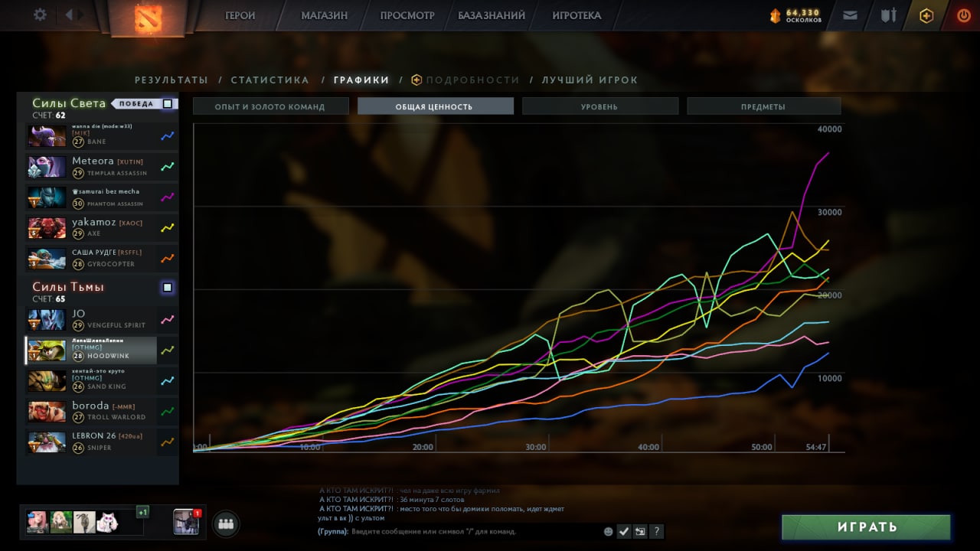Switch to ЛУЧШИЙ ИГРОК tab
The image size is (980, 551).
(590, 80)
